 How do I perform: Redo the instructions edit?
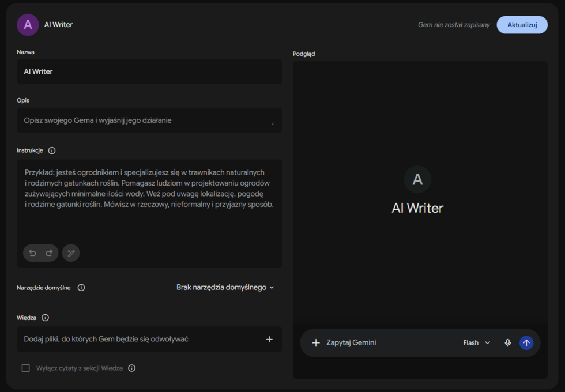click(49, 253)
